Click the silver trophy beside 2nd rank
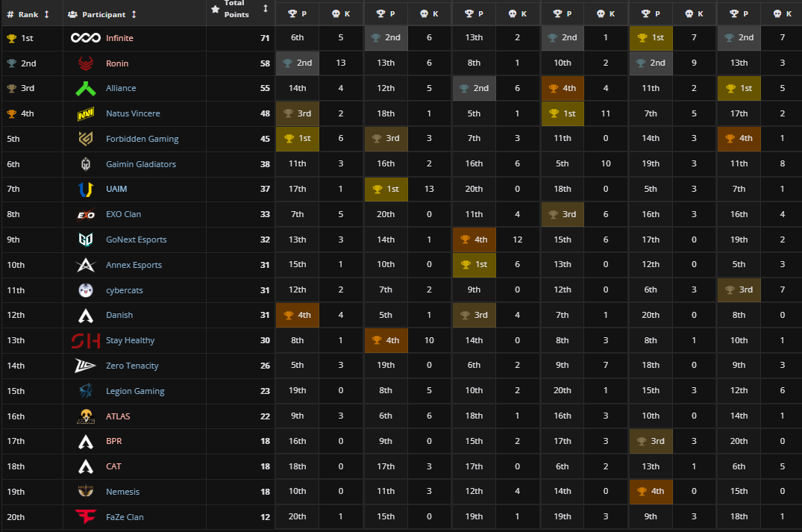 [x=11, y=63]
